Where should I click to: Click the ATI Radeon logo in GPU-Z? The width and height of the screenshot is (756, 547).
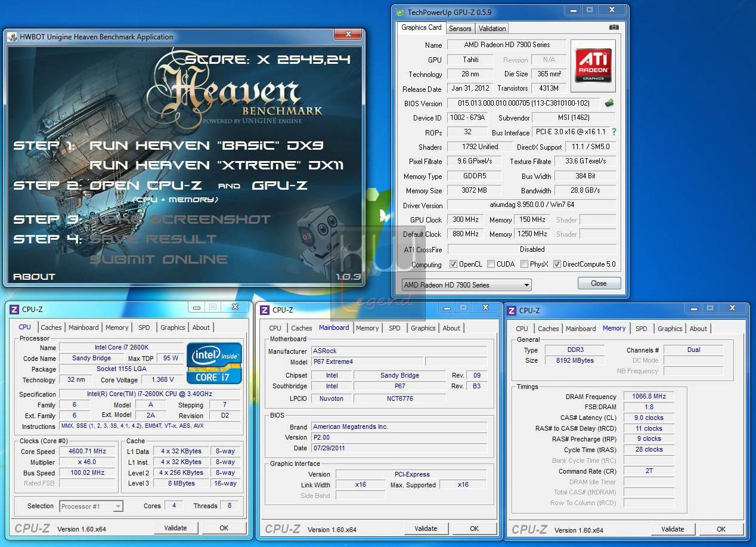pyautogui.click(x=594, y=65)
